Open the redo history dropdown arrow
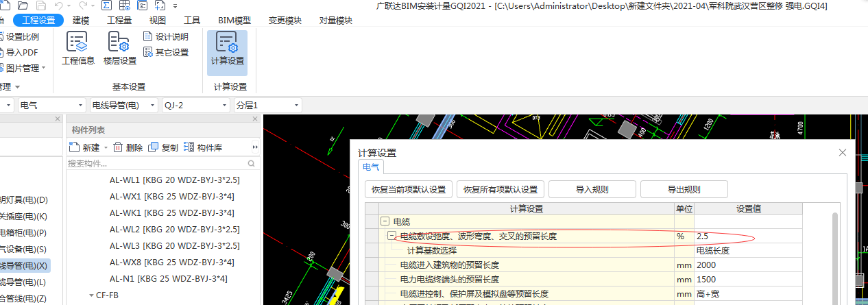The image size is (868, 305). tap(93, 5)
